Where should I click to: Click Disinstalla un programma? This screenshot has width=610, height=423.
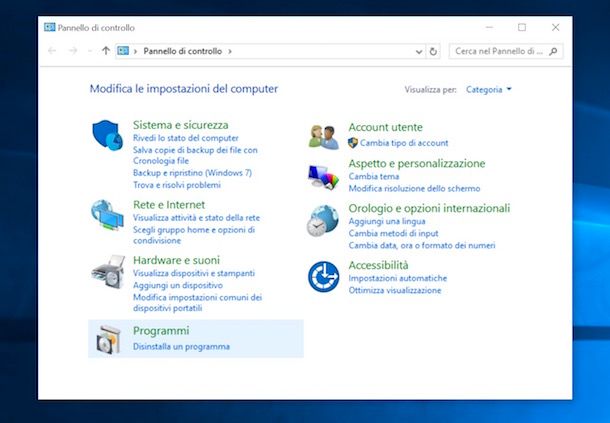tap(181, 346)
